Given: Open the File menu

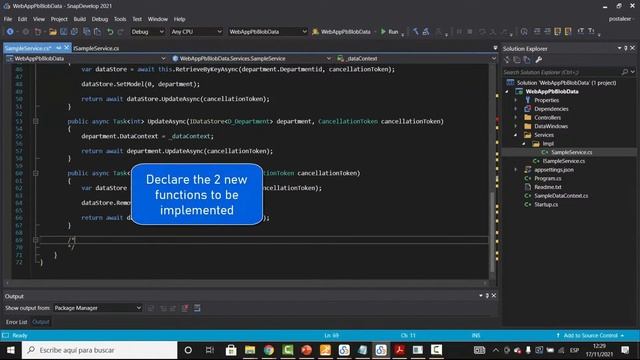Looking at the screenshot, I should point(8,19).
